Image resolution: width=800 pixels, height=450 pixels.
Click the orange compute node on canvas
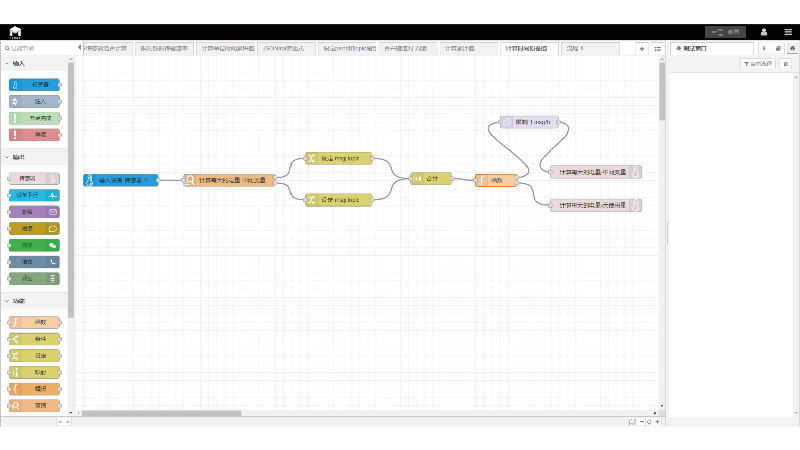229,180
